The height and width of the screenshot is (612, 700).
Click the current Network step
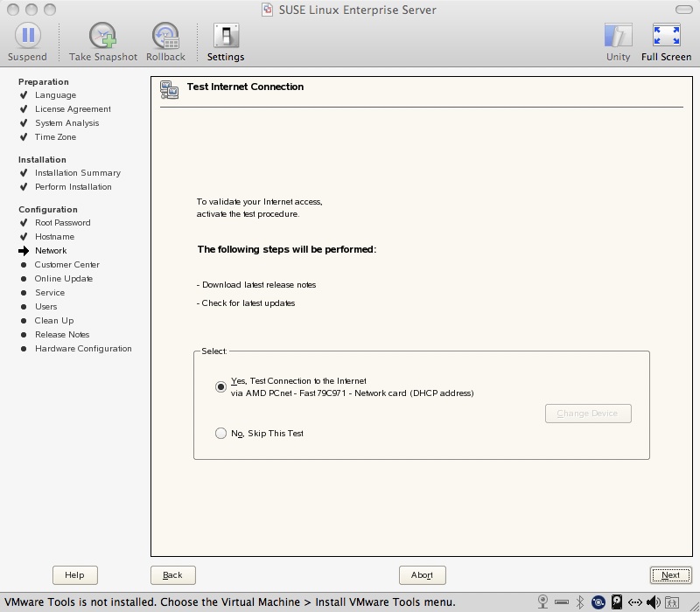[x=51, y=251]
